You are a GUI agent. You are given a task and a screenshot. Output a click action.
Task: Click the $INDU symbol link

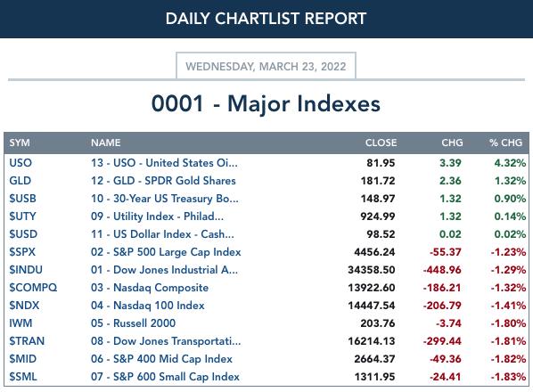[x=26, y=270]
